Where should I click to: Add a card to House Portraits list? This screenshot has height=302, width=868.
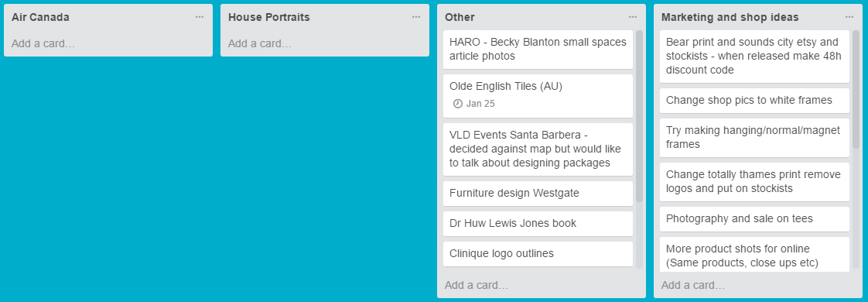324,43
